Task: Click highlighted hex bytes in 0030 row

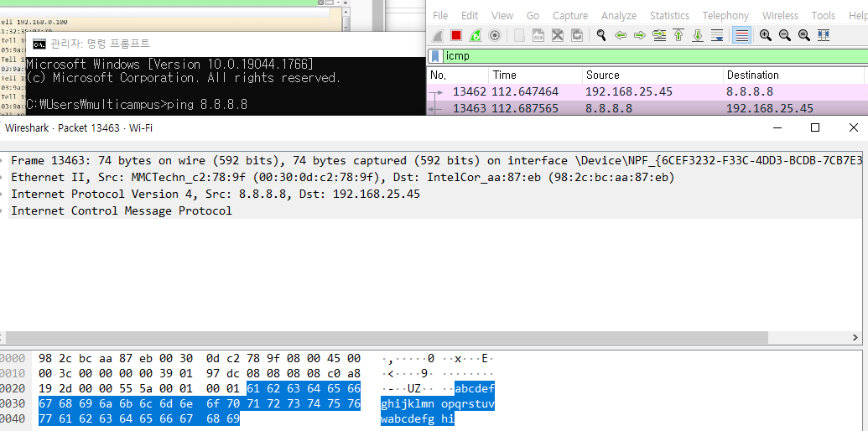Action: pos(200,403)
